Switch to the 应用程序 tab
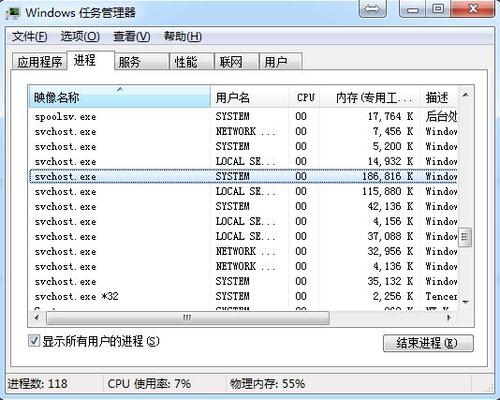 pyautogui.click(x=40, y=62)
